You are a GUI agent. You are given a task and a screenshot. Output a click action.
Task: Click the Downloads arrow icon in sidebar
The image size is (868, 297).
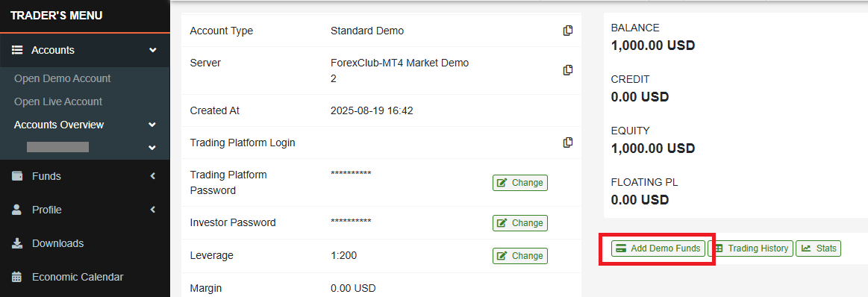click(x=17, y=243)
